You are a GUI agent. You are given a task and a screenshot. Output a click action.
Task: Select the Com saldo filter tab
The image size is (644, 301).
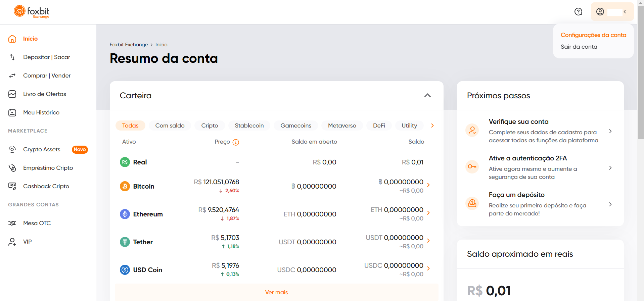170,126
